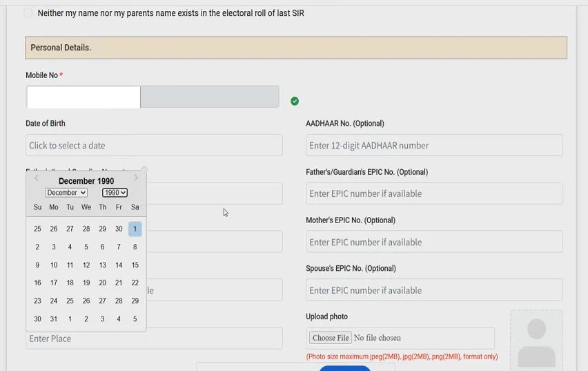Open the month dropdown showing December
The height and width of the screenshot is (371, 588).
[x=66, y=193]
